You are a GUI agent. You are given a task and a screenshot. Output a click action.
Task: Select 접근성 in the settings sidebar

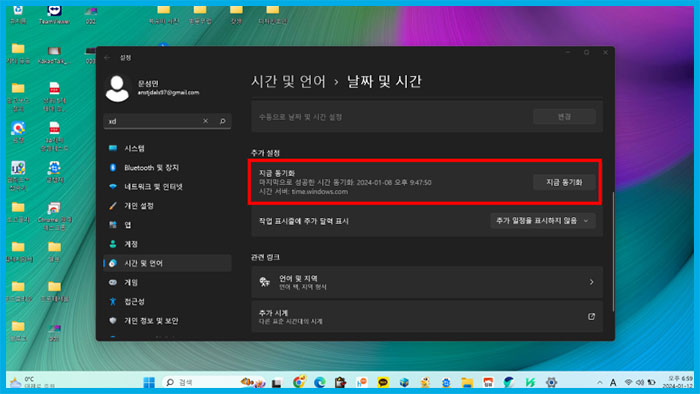coord(167,302)
